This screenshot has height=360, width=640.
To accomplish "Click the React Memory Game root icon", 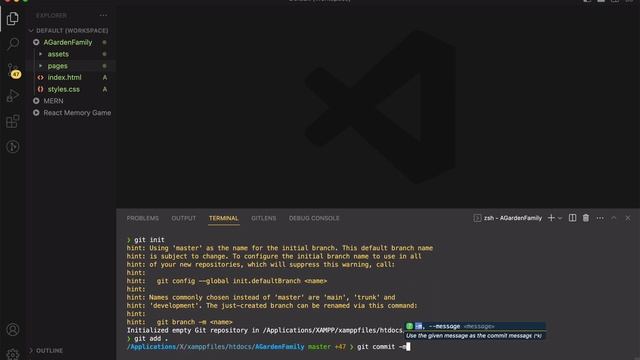I will tap(36, 113).
